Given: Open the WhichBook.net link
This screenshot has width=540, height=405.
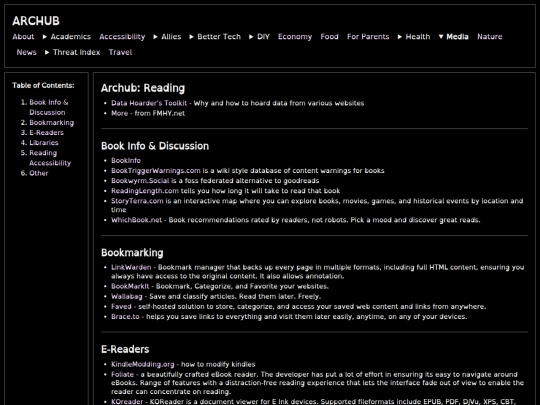Looking at the screenshot, I should click(x=136, y=220).
